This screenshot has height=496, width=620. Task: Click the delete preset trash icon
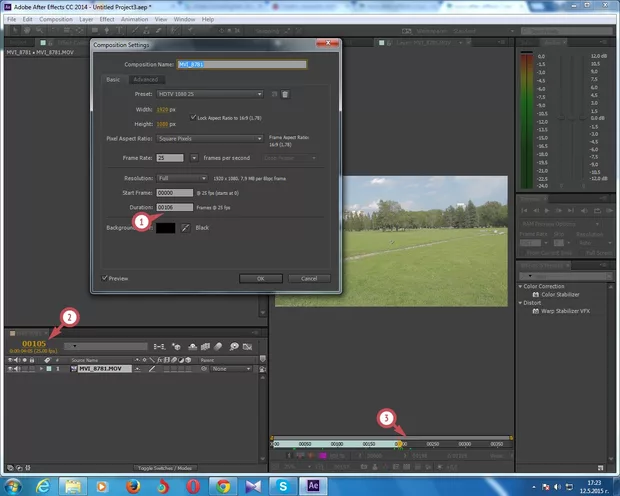(285, 94)
